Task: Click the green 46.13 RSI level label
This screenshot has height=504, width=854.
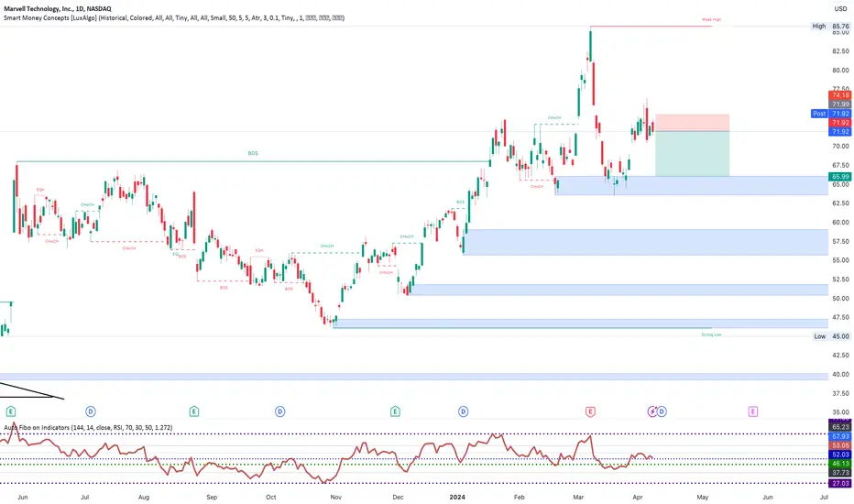Action: [840, 464]
